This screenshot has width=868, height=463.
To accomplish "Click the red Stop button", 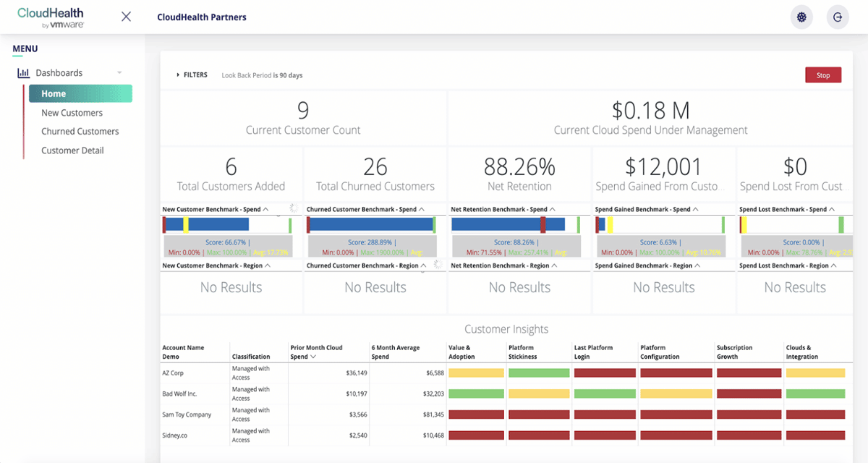I will [823, 75].
